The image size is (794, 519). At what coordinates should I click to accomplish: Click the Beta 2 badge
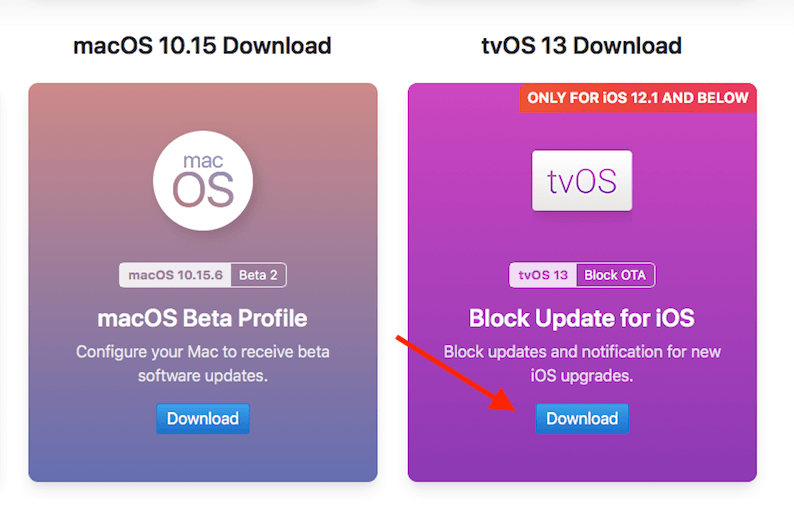click(258, 275)
